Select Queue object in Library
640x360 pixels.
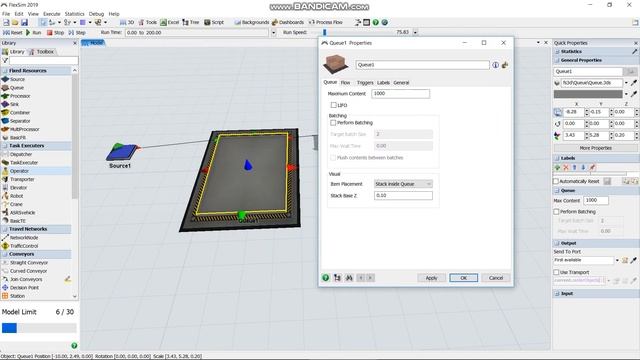click(x=13, y=88)
